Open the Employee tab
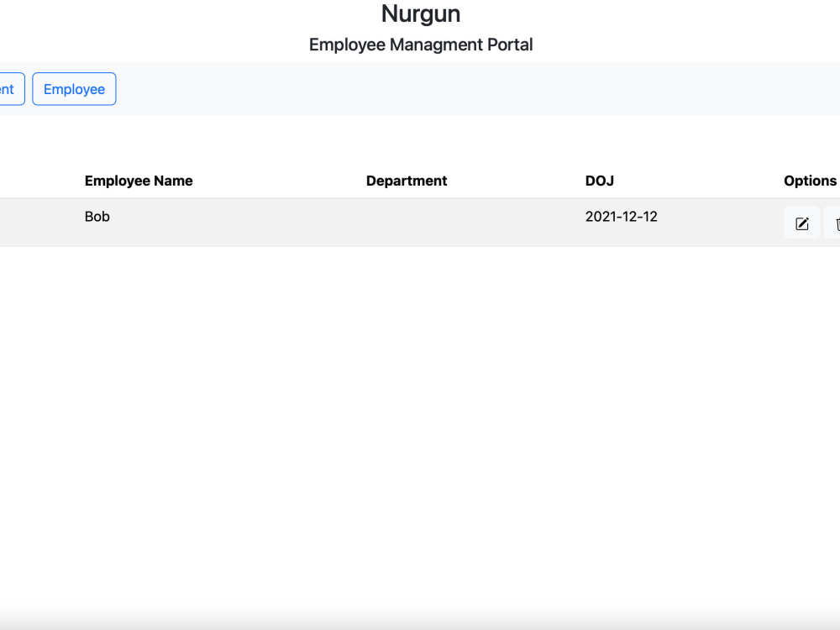The image size is (840, 630). 74,89
